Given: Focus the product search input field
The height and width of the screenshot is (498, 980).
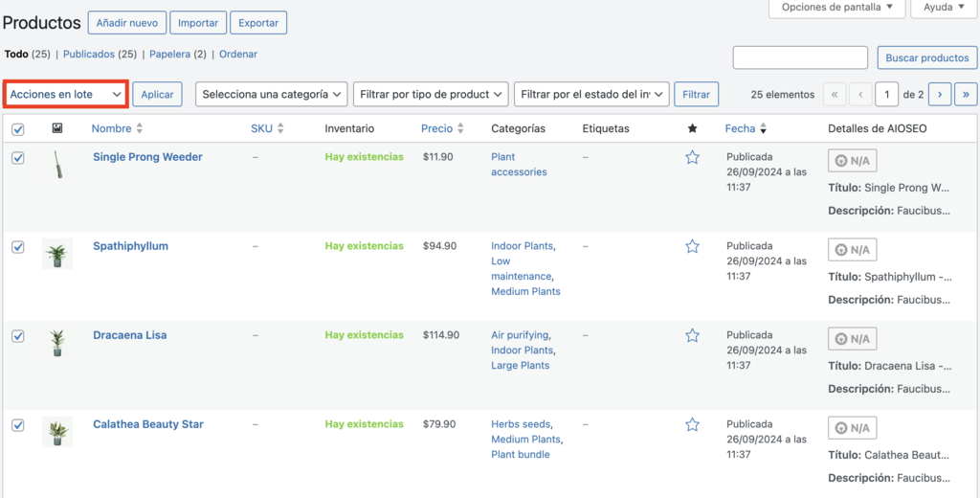Looking at the screenshot, I should 800,57.
